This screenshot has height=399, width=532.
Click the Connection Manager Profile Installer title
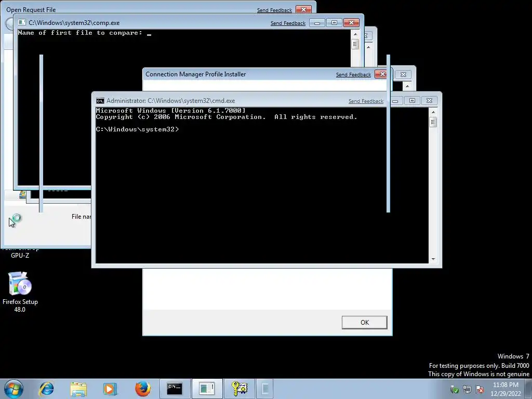[x=196, y=74]
